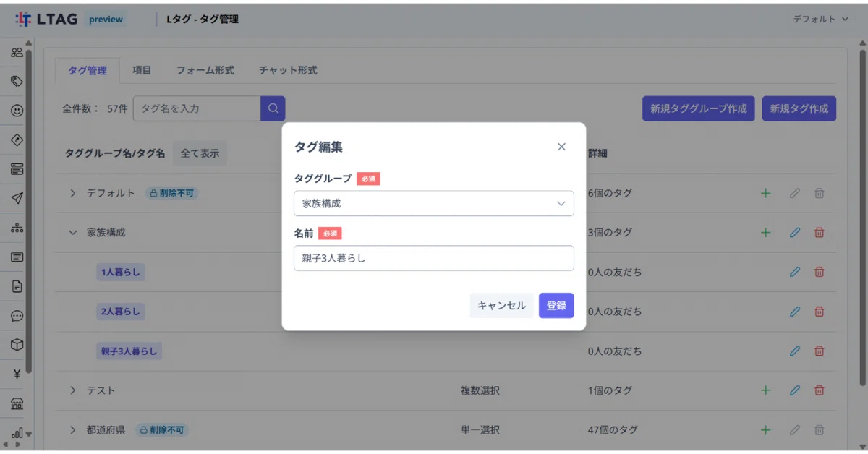Click the 2人暮らし tag label

tap(121, 312)
